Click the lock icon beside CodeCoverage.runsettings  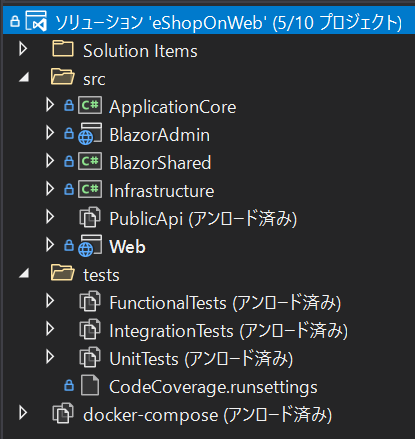coord(69,385)
